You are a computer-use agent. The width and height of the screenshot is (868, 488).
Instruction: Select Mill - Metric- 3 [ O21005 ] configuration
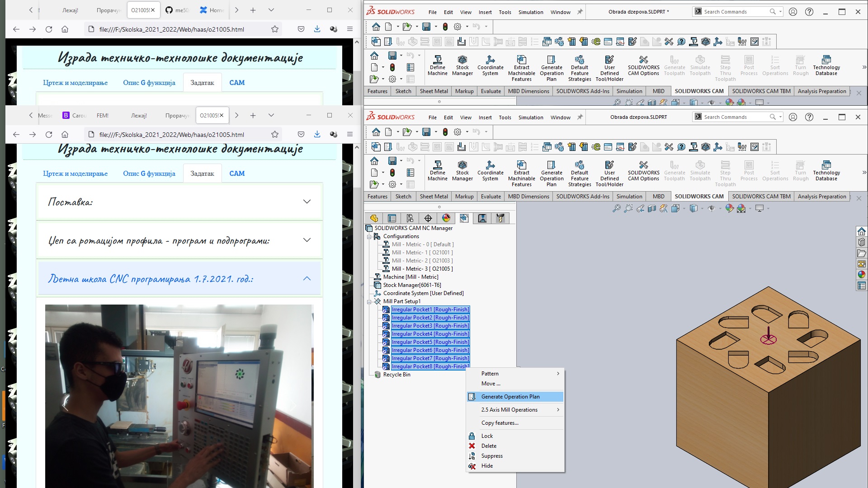pos(422,269)
